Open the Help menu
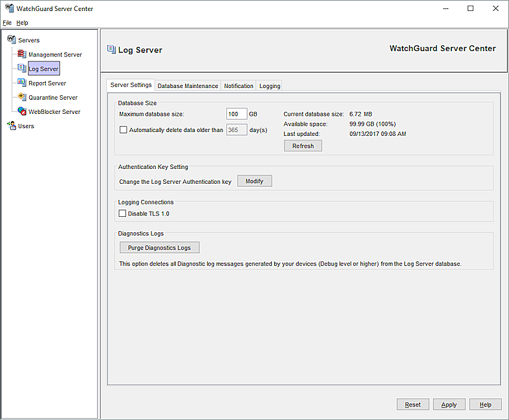The height and width of the screenshot is (420, 509). [x=22, y=23]
